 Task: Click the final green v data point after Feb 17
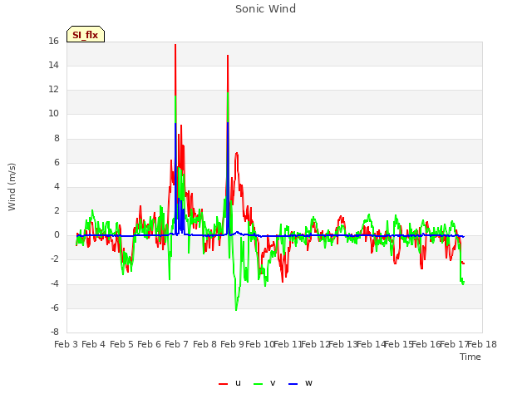(x=464, y=283)
